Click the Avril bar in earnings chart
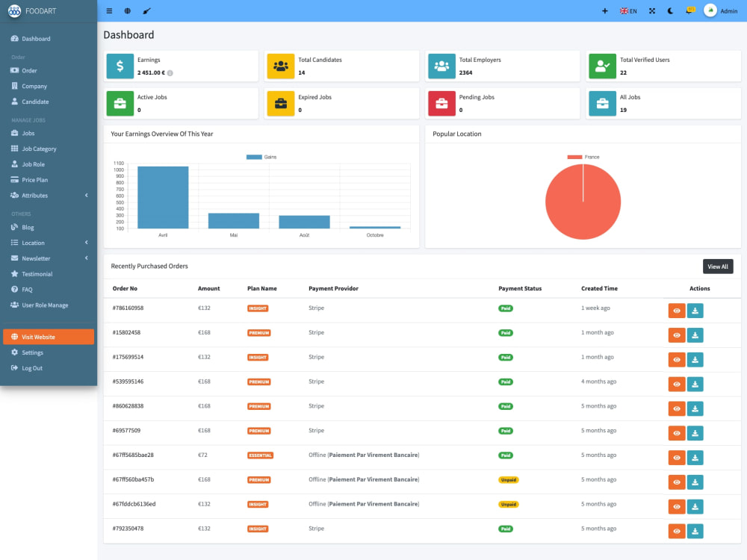The height and width of the screenshot is (560, 747). click(x=163, y=197)
